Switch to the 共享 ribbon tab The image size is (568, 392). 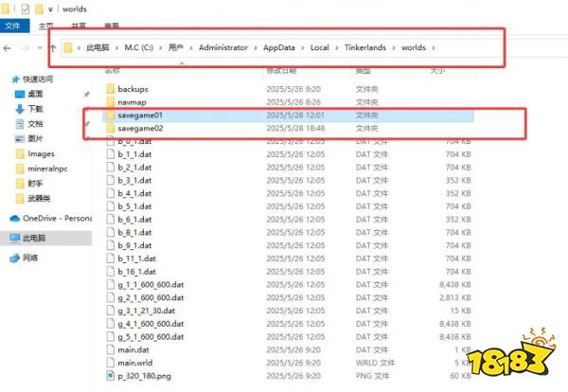[79, 27]
